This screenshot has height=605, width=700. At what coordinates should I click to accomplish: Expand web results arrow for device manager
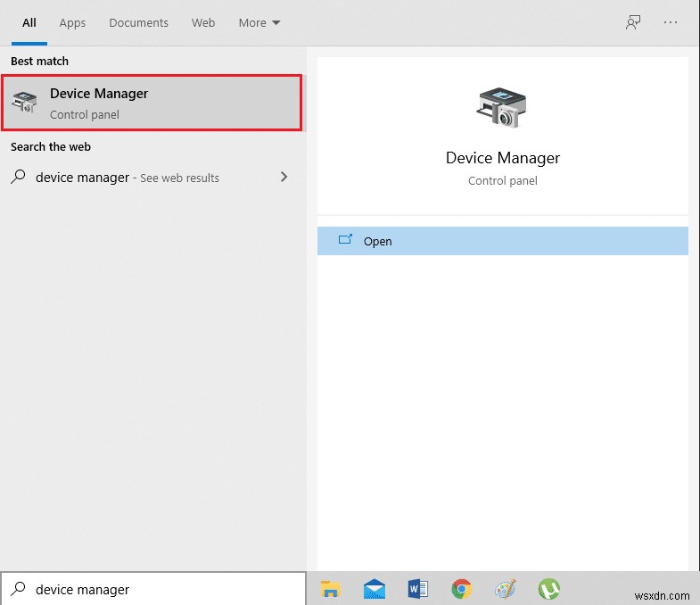click(284, 177)
